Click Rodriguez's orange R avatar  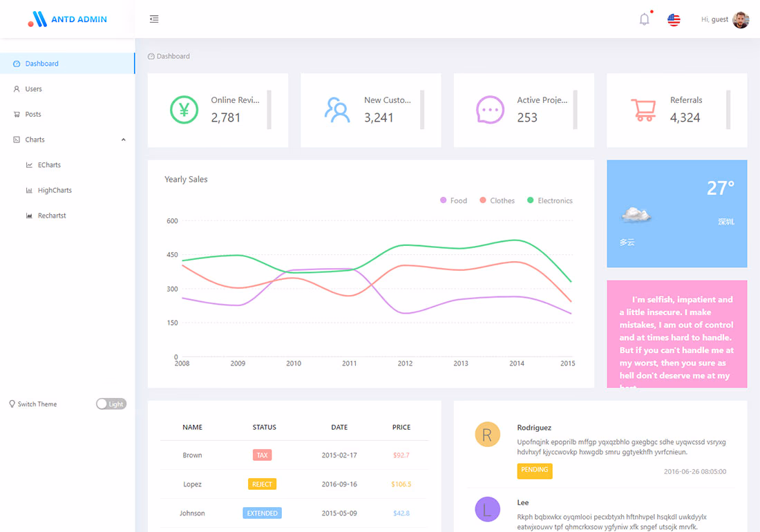pos(487,434)
